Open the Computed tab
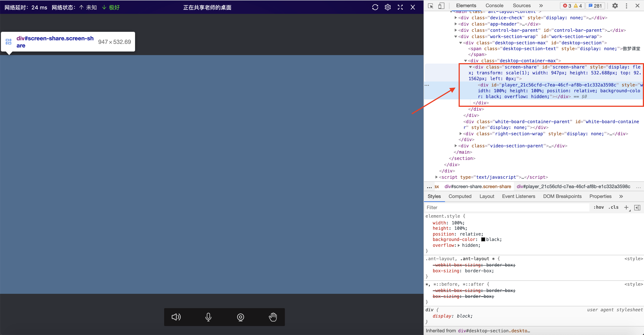This screenshot has width=644, height=335. coord(460,196)
